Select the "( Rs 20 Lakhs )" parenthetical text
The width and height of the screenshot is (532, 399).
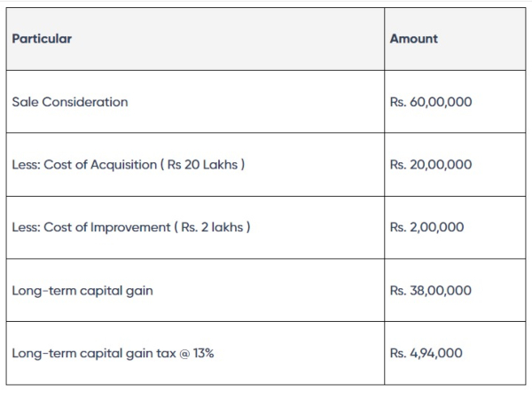[x=202, y=165]
